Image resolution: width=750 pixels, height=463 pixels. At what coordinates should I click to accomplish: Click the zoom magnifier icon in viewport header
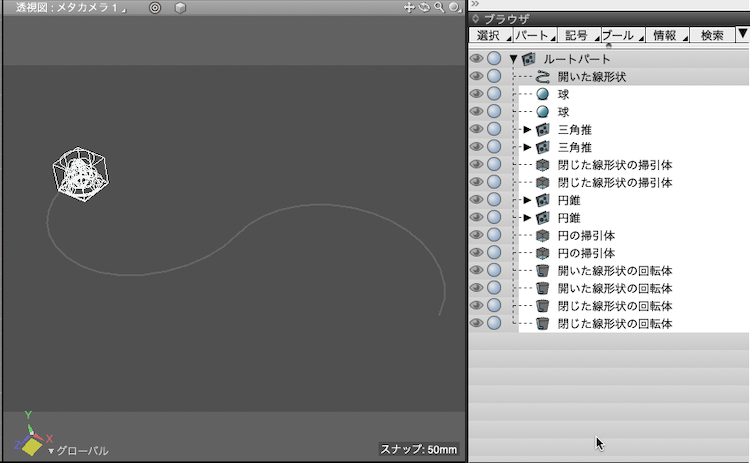pos(438,7)
